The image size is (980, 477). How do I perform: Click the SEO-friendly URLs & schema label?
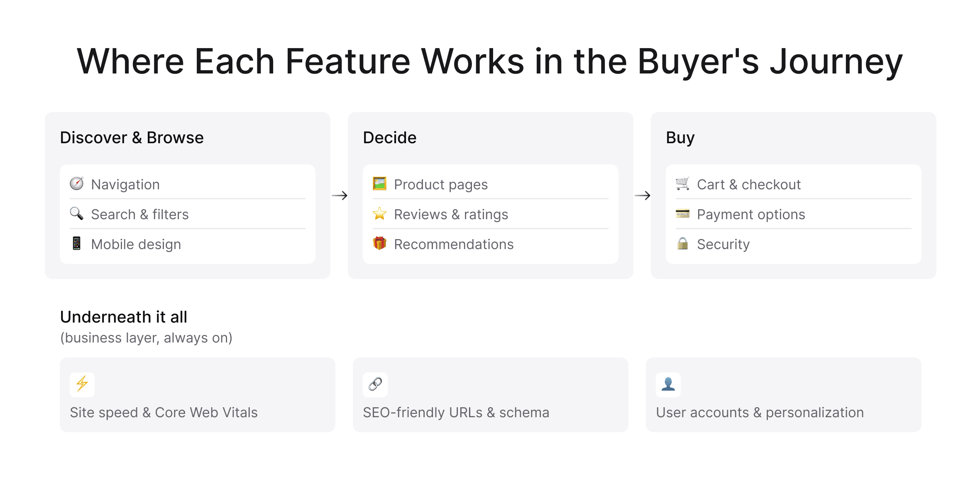(456, 412)
